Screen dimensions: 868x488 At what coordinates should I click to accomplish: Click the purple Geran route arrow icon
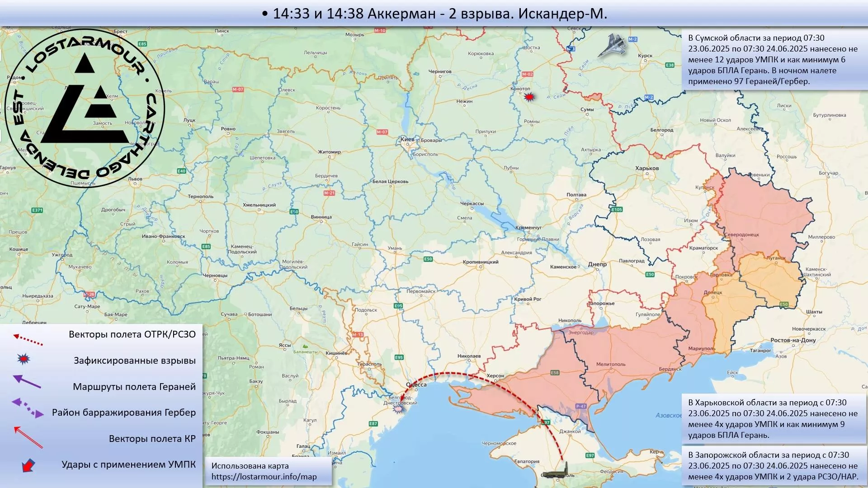pyautogui.click(x=27, y=382)
